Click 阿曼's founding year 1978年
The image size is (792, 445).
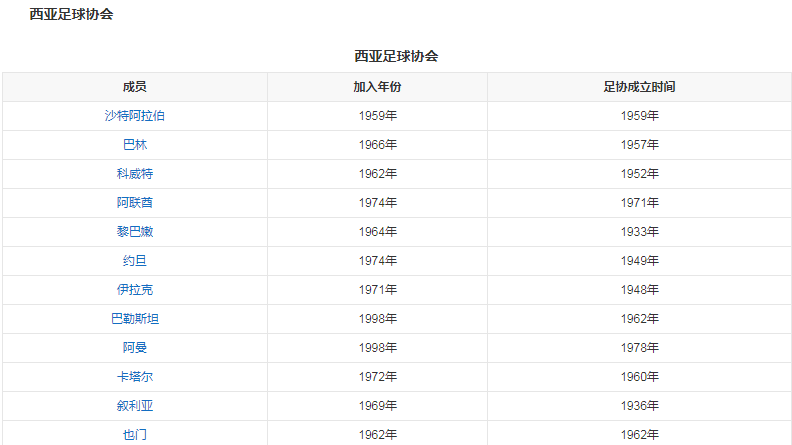pos(639,348)
